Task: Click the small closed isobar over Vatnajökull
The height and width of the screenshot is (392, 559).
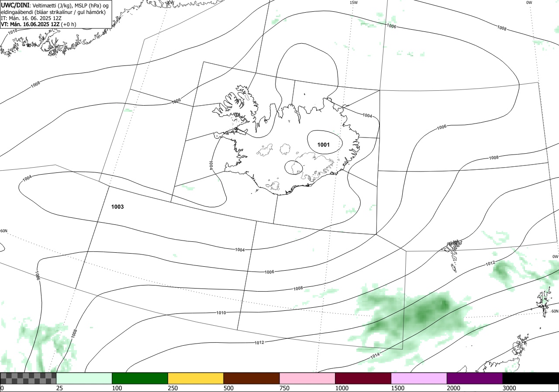Action: [294, 167]
